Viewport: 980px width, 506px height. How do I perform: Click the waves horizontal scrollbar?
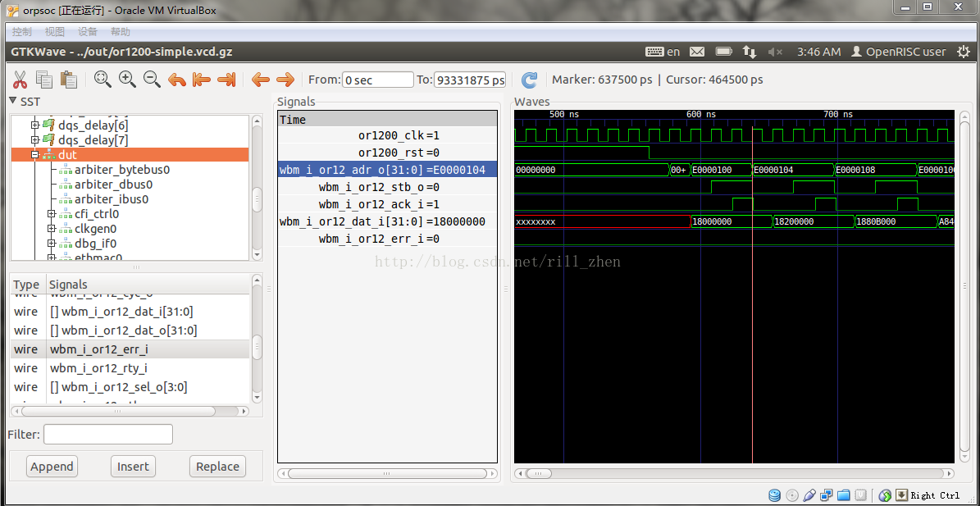click(734, 473)
